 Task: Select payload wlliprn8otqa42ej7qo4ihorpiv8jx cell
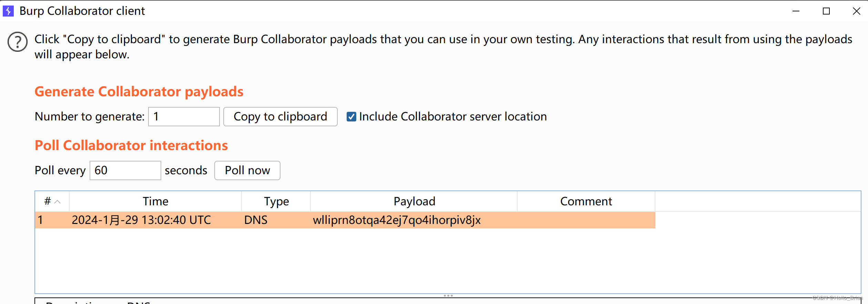point(414,220)
